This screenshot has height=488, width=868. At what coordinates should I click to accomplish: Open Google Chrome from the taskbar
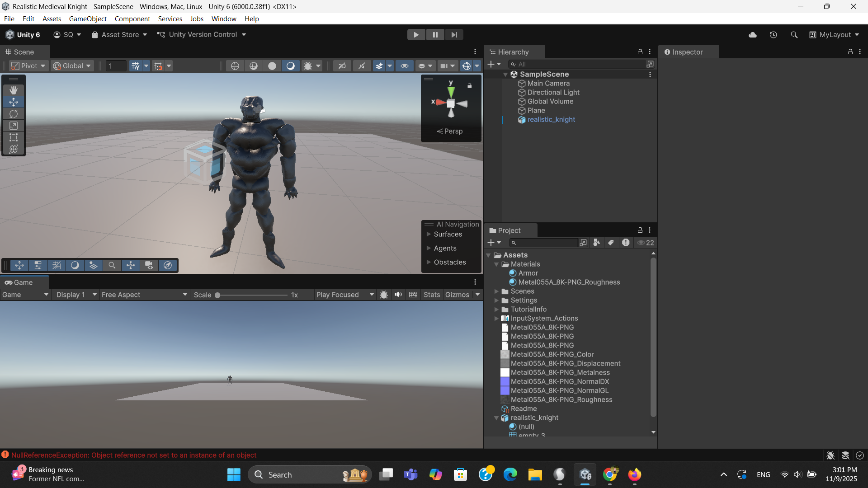click(610, 474)
